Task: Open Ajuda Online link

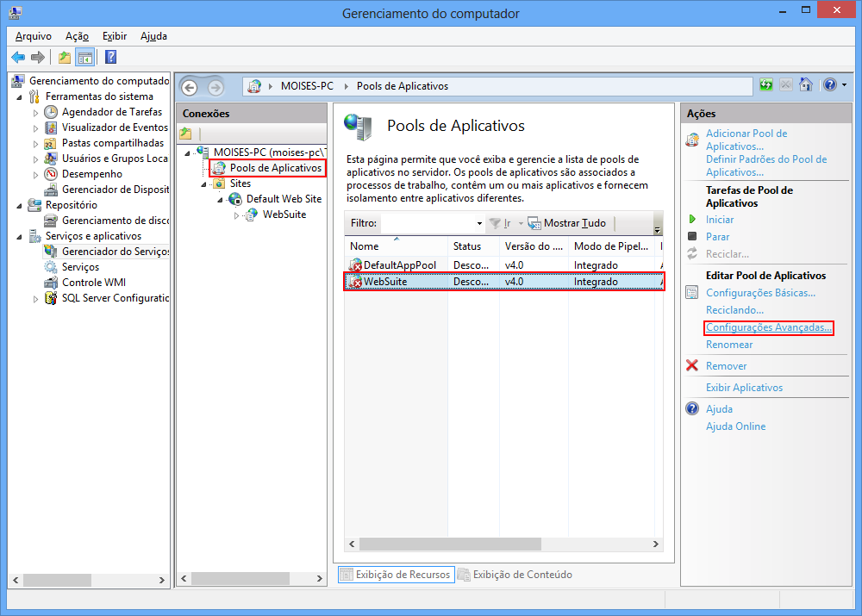Action: click(x=735, y=426)
